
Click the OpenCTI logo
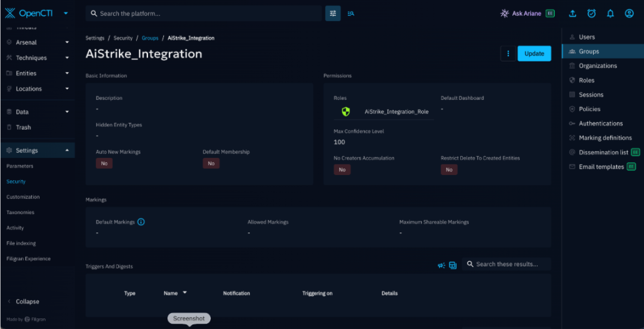(28, 13)
